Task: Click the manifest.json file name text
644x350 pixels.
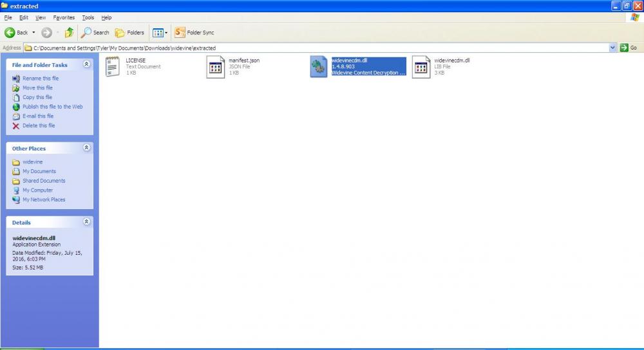Action: [x=244, y=60]
